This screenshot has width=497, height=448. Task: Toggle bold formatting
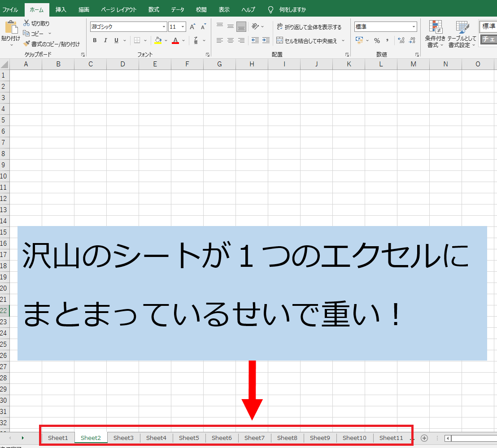95,40
